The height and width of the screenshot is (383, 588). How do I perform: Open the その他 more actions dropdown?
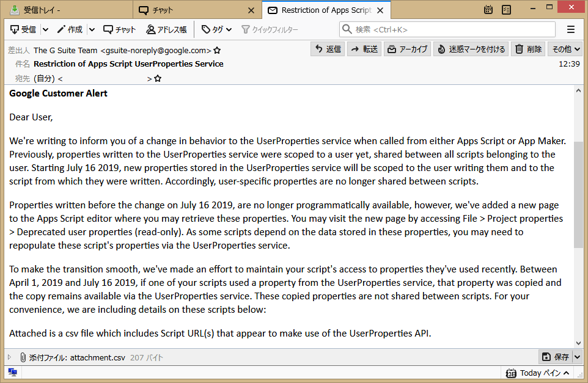coord(566,49)
